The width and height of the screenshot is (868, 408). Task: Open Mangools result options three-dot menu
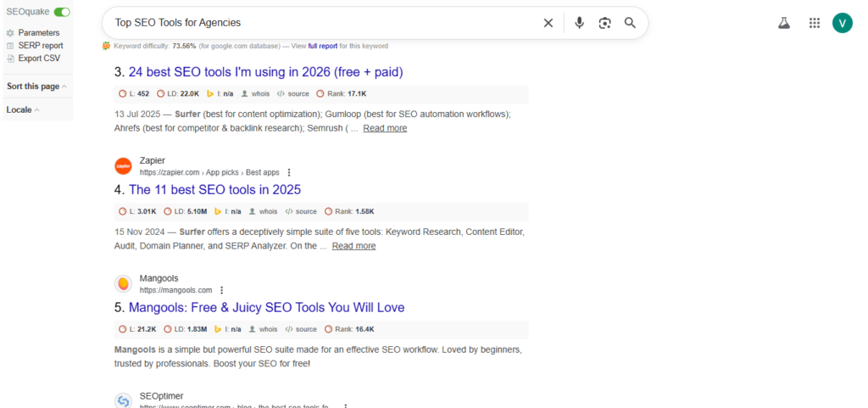coord(221,290)
